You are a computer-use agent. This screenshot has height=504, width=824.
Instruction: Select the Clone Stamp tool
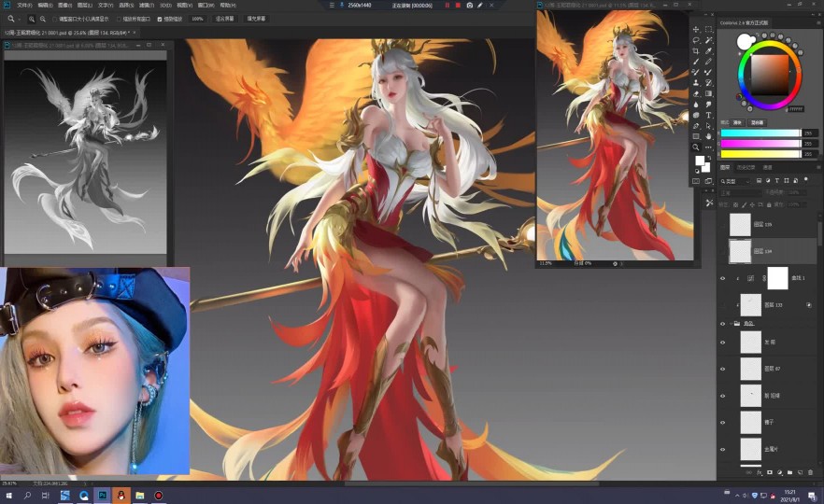point(696,83)
